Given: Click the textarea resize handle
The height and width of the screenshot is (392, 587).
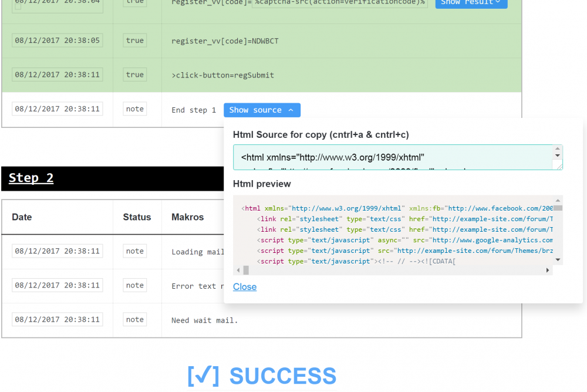Looking at the screenshot, I should 559,166.
